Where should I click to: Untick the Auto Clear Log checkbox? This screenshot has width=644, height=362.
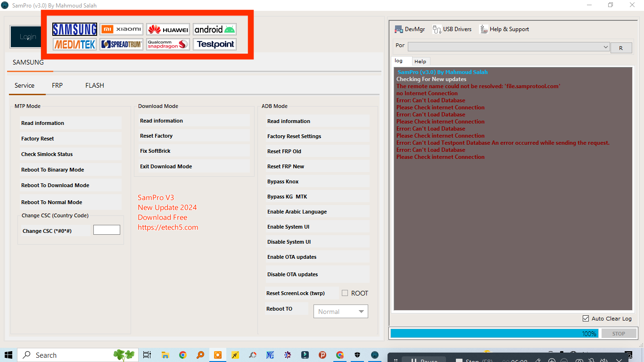pyautogui.click(x=586, y=319)
